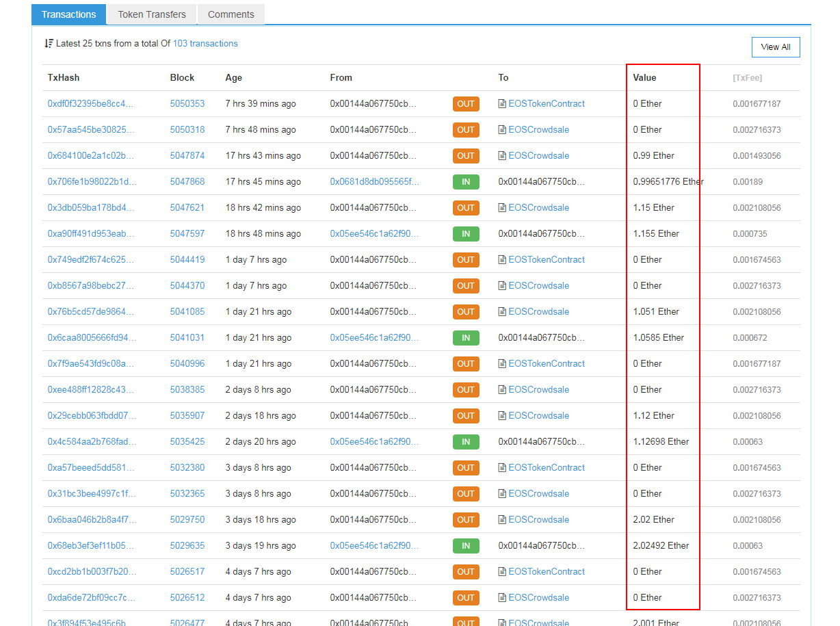Open transaction hash 0x4c584aa2b768fad
This screenshot has height=626, width=840.
pos(92,442)
